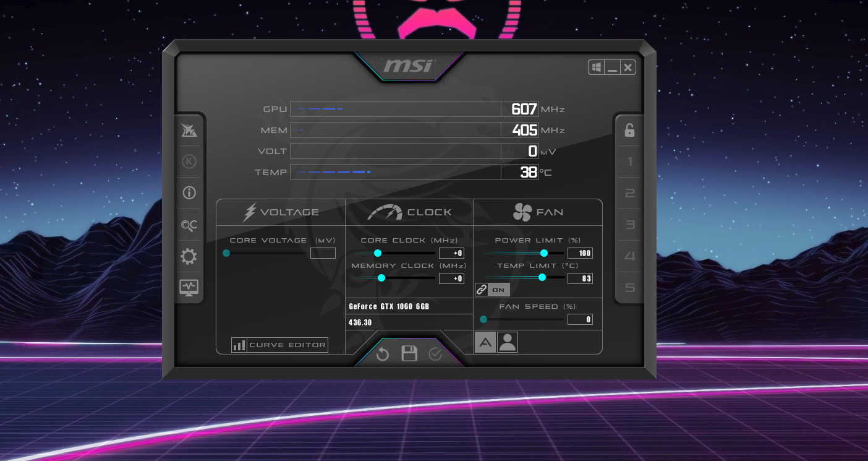Open Afterburner settings gear icon
The image size is (868, 461).
[x=189, y=256]
